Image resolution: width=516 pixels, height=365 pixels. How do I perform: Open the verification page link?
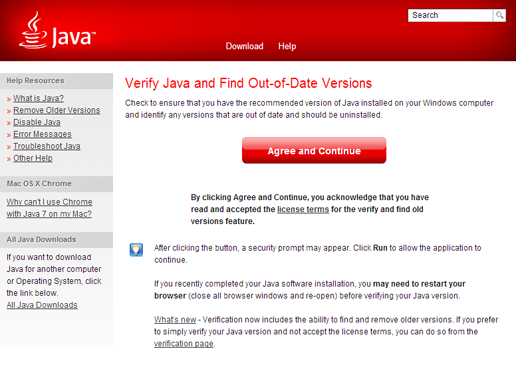(184, 344)
